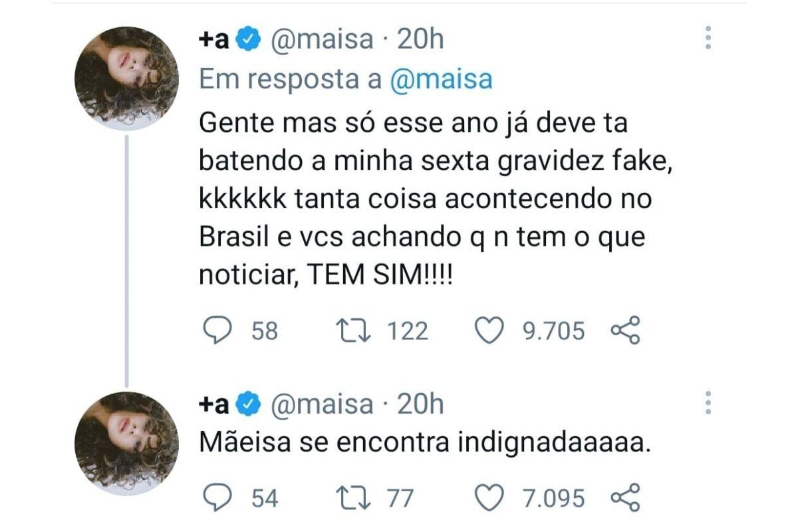Click the '+a' display name on first tweet
The width and height of the screenshot is (798, 532).
[x=213, y=40]
